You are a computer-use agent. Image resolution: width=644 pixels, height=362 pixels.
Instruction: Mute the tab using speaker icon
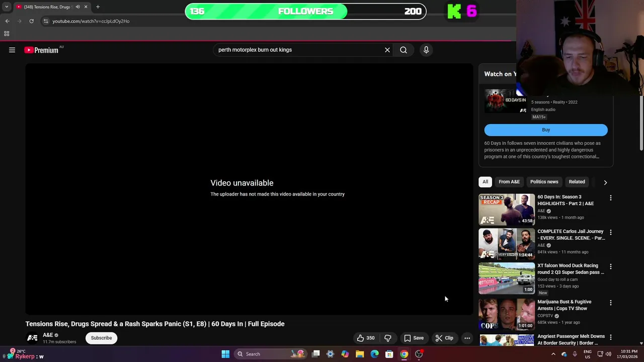click(x=77, y=7)
